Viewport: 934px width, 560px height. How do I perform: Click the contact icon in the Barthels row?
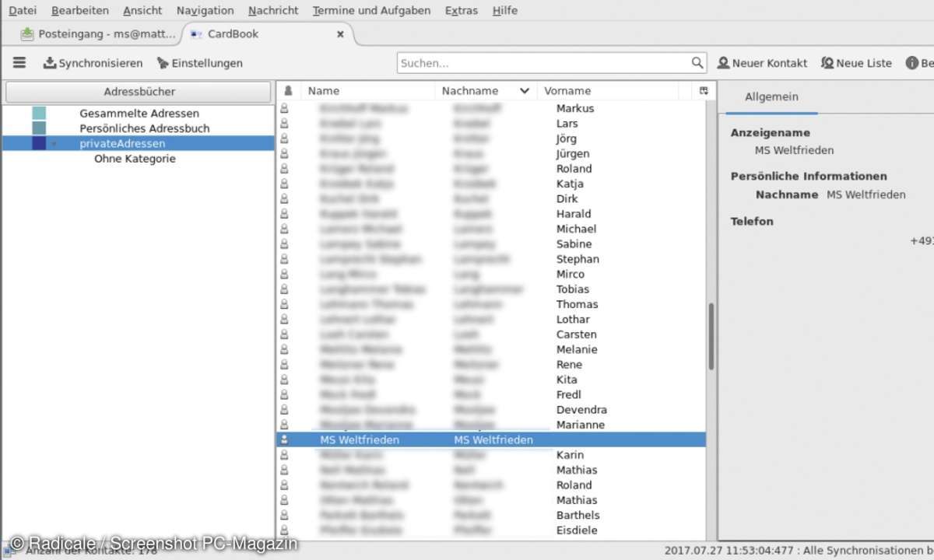(x=285, y=515)
